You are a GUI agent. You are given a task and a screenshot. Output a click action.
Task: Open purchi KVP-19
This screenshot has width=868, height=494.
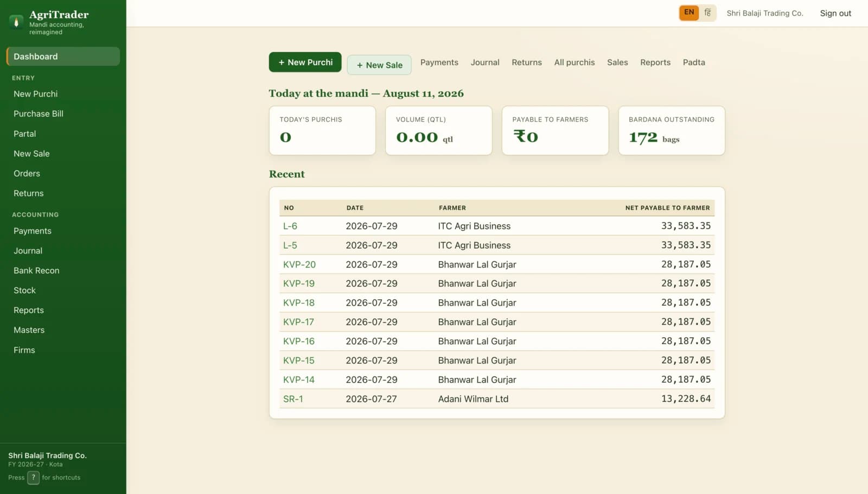299,283
